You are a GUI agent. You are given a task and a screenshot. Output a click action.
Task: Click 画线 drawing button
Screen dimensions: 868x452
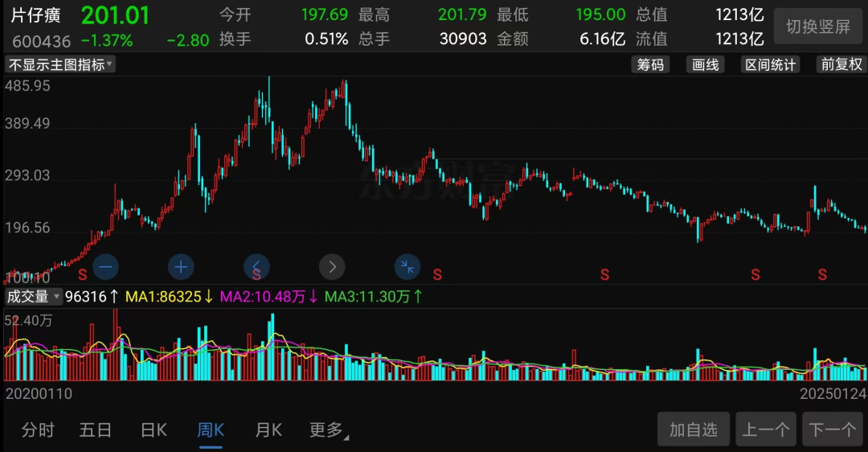706,65
